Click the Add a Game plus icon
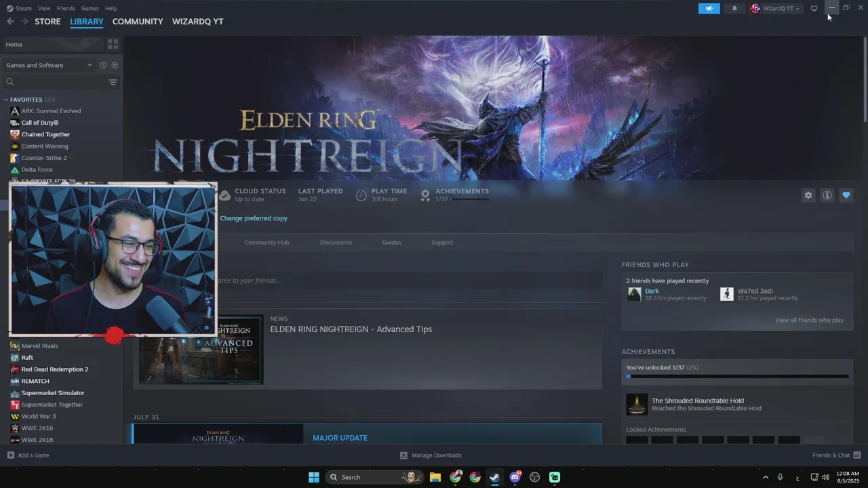868x488 pixels. coord(10,455)
